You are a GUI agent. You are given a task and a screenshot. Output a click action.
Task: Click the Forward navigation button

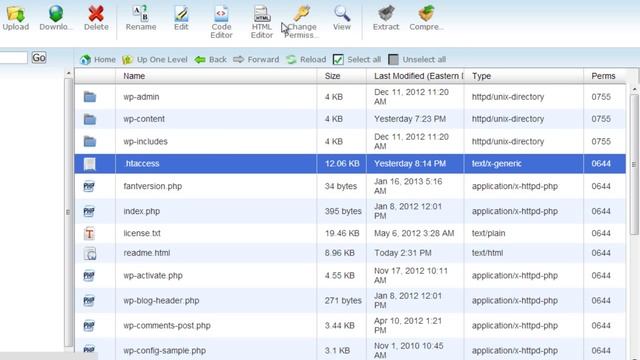point(256,60)
